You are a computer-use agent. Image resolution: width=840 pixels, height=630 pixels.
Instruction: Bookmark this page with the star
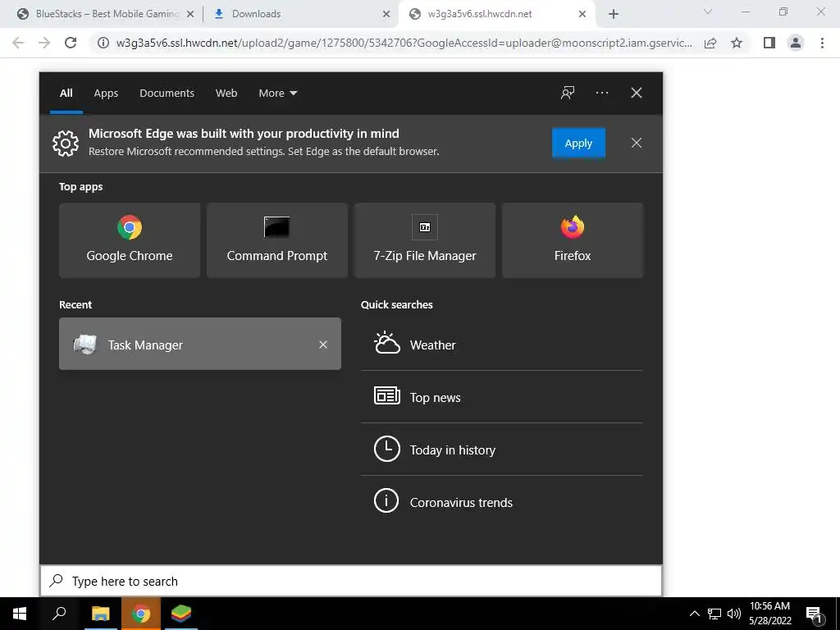[737, 43]
